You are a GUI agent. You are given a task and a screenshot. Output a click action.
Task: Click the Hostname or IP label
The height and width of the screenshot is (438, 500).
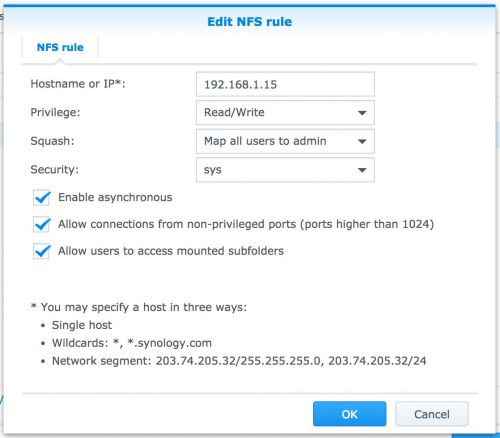coord(78,84)
